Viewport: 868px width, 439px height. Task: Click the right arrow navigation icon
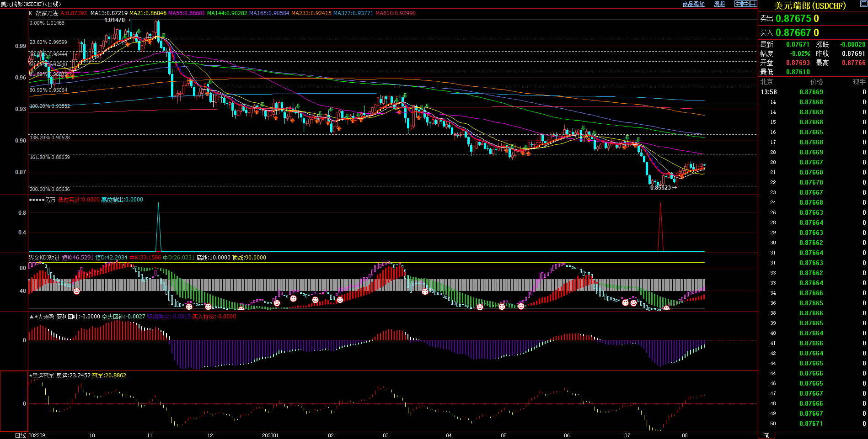point(745,4)
